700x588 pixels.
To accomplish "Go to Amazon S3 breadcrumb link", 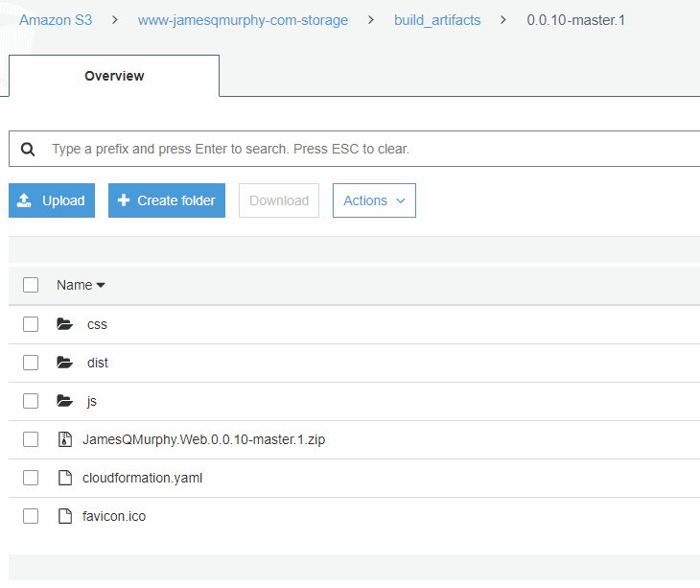I will click(x=56, y=20).
